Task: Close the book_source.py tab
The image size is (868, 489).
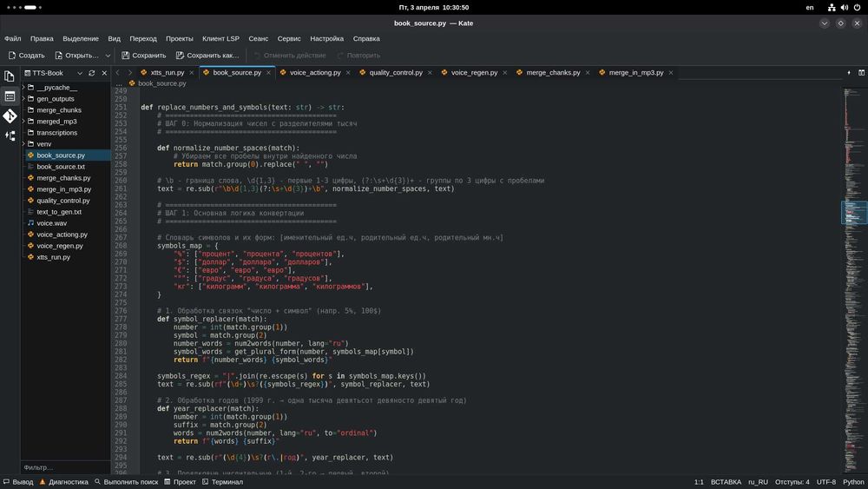Action: 269,73
